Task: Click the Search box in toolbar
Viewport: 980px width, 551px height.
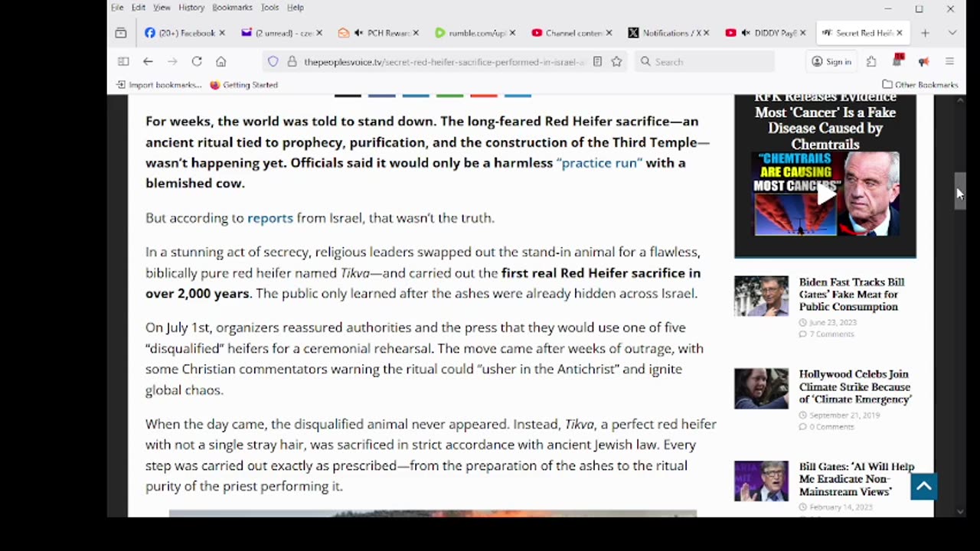Action: (x=704, y=61)
